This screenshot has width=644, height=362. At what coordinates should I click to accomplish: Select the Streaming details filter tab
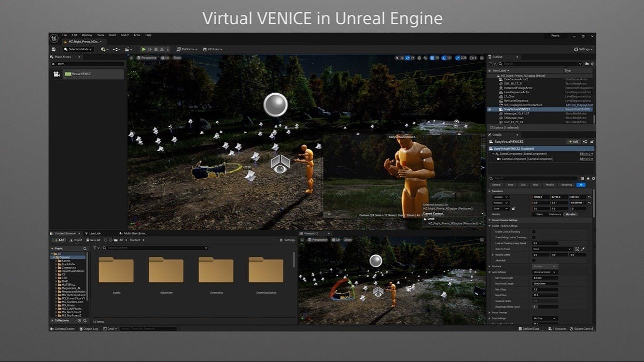567,185
